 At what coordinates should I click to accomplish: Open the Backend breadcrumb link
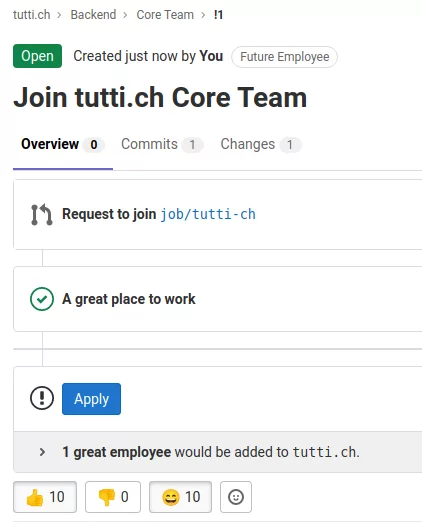tap(93, 15)
